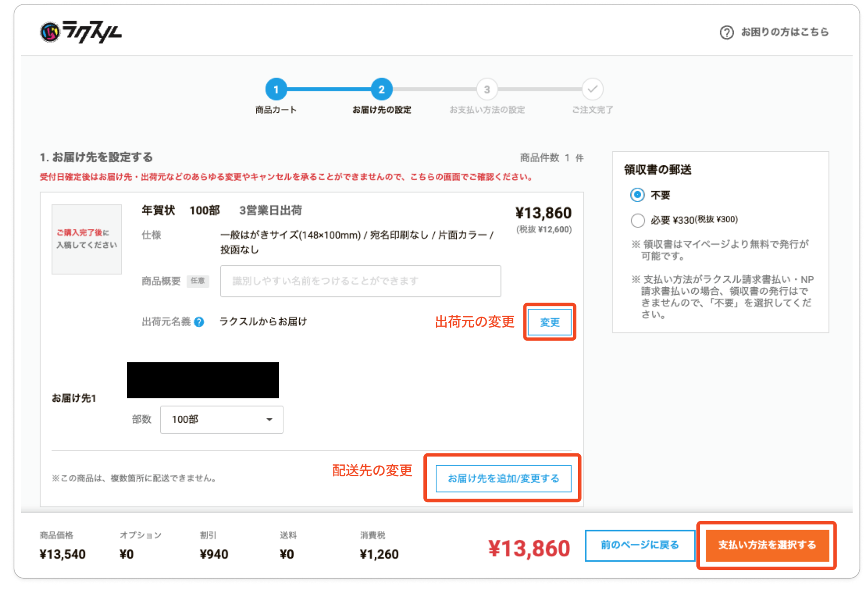Open お困りの方はこちら help link

(x=784, y=32)
